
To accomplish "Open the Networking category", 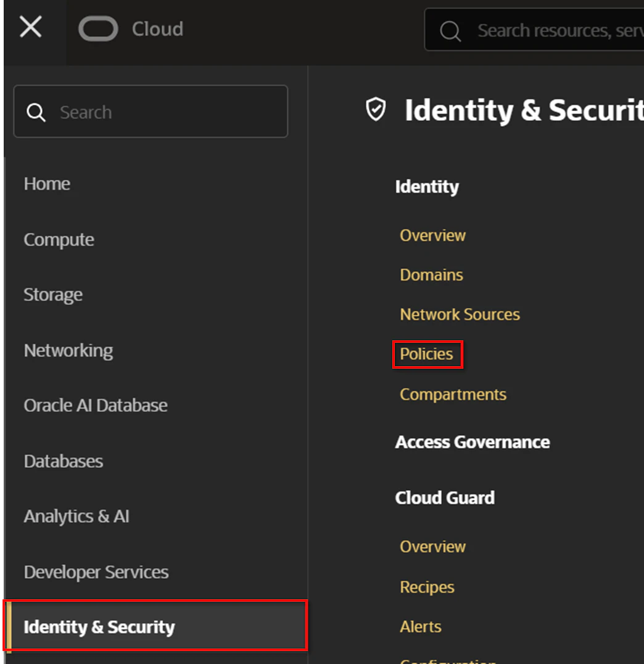I will (68, 351).
